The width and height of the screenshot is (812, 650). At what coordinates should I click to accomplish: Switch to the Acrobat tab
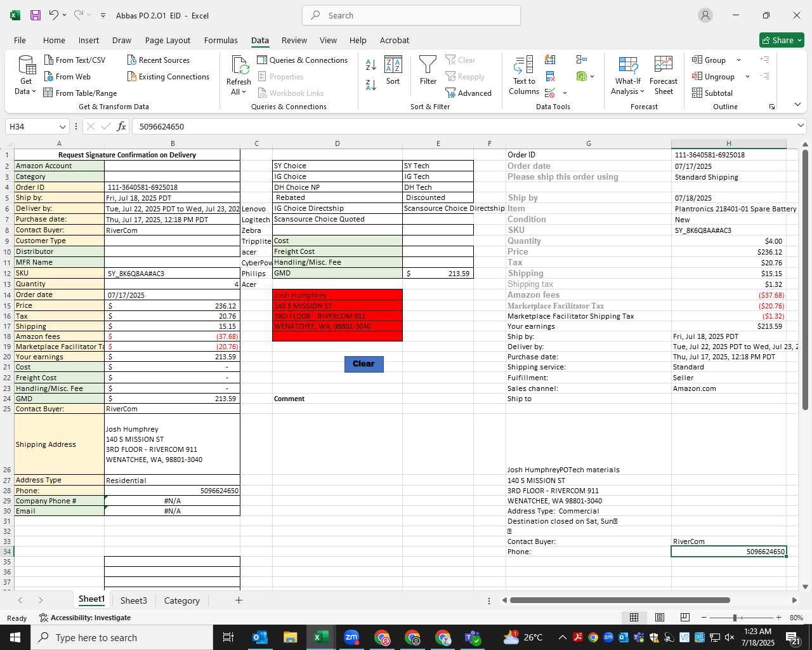pos(395,40)
